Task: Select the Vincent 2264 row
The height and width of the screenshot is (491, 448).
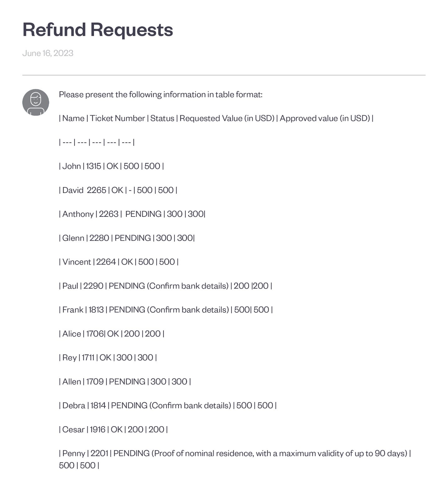Action: tap(118, 262)
